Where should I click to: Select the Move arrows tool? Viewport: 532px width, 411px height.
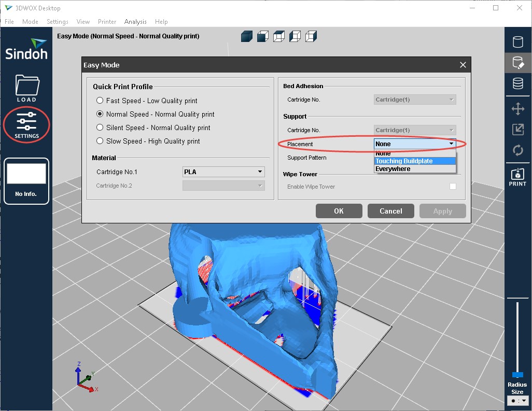518,109
